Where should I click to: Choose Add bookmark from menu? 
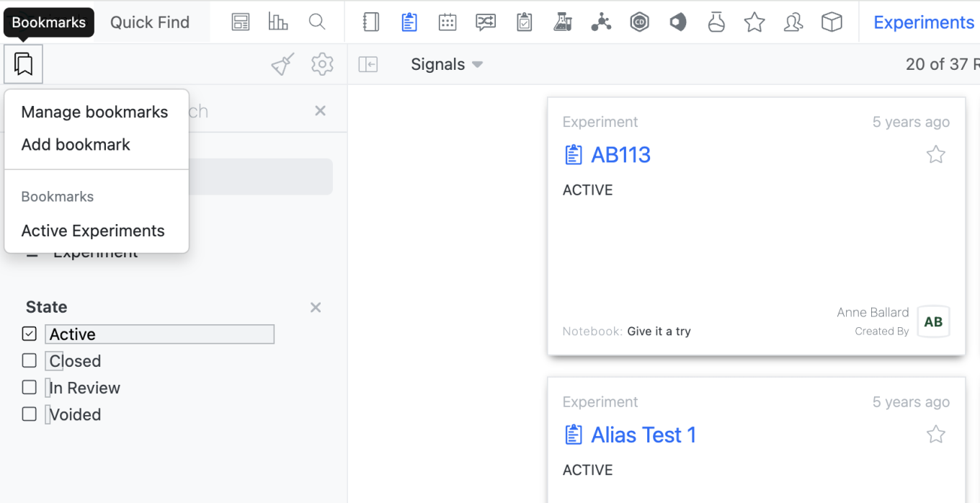(76, 144)
